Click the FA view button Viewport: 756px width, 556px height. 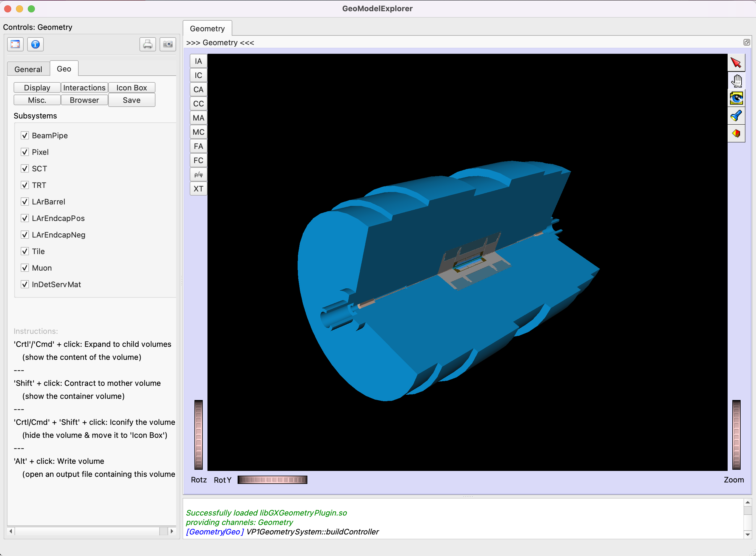[198, 146]
